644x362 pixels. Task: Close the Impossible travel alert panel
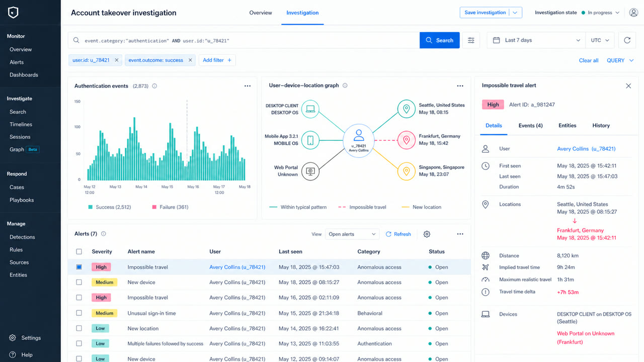628,86
